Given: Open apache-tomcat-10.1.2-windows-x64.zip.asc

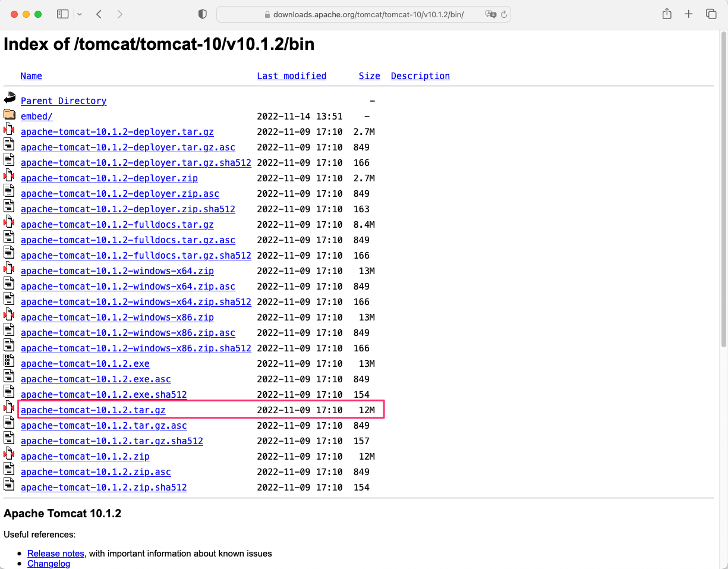Looking at the screenshot, I should point(128,287).
